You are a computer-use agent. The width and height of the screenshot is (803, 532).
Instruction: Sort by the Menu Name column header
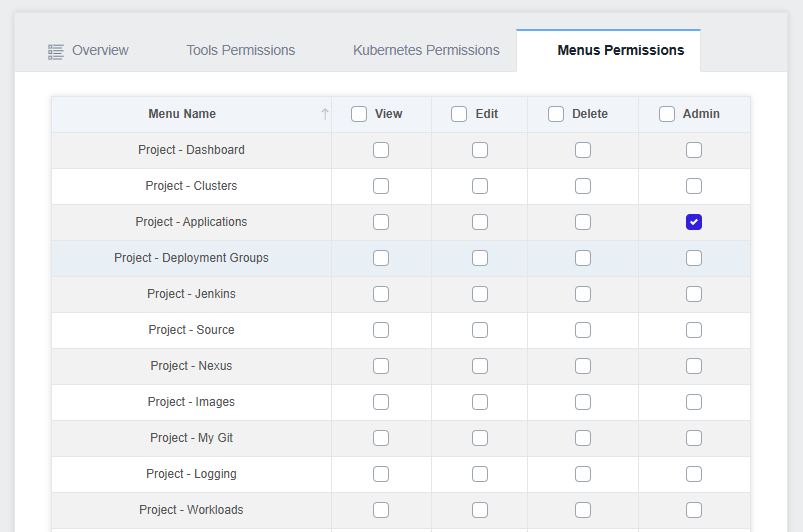coord(182,114)
